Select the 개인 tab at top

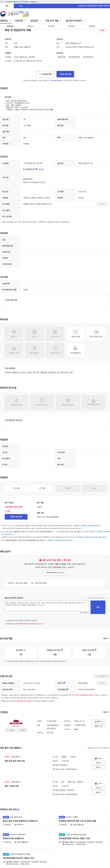pyautogui.click(x=7, y=6)
